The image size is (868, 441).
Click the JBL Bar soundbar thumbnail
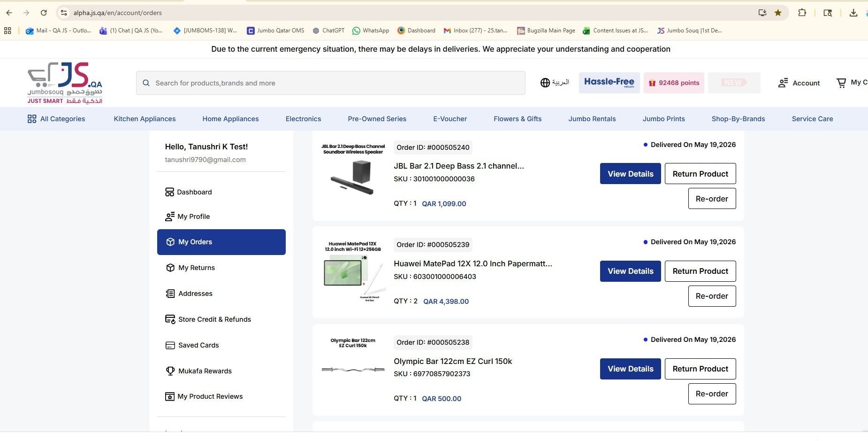[x=353, y=170]
